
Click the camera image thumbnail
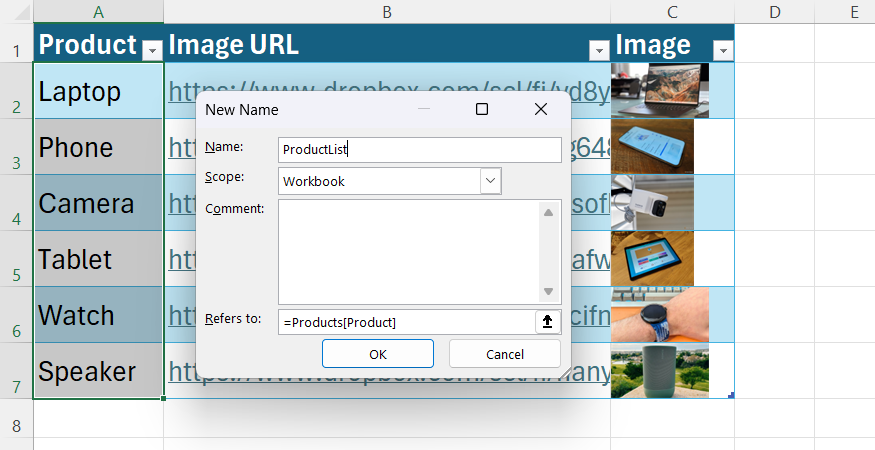652,203
